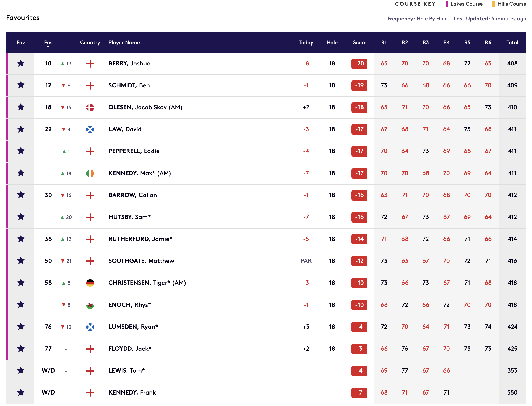Screen dimensions: 532x406
Task: Click star icon for Tom Lewis
Action: coord(21,370)
